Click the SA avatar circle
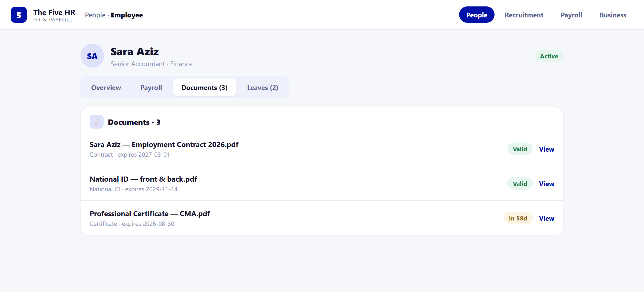 (92, 56)
